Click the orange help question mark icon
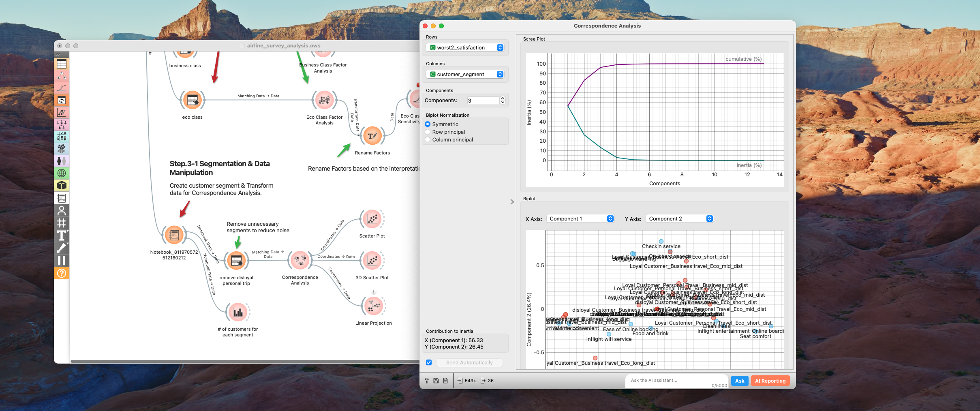This screenshot has width=980, height=411. coord(62,273)
